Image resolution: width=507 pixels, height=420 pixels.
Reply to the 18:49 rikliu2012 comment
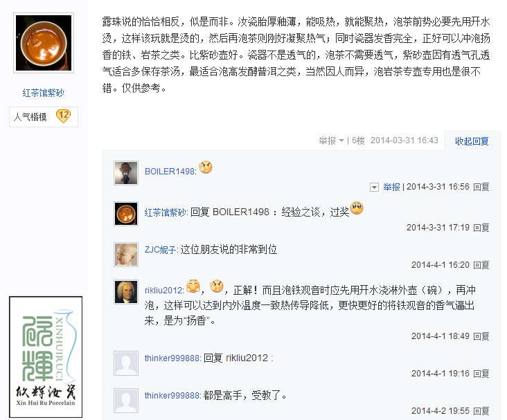[481, 336]
